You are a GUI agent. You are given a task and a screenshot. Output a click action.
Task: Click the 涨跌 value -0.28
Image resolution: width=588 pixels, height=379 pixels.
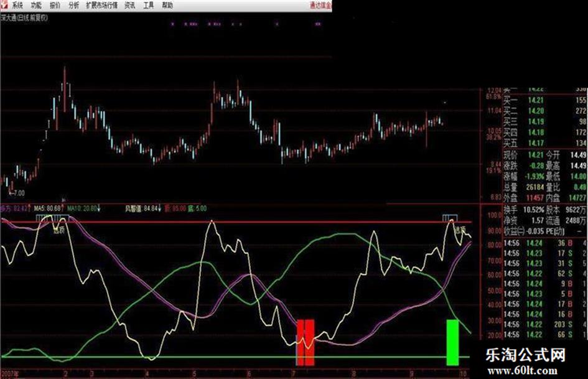(x=535, y=166)
